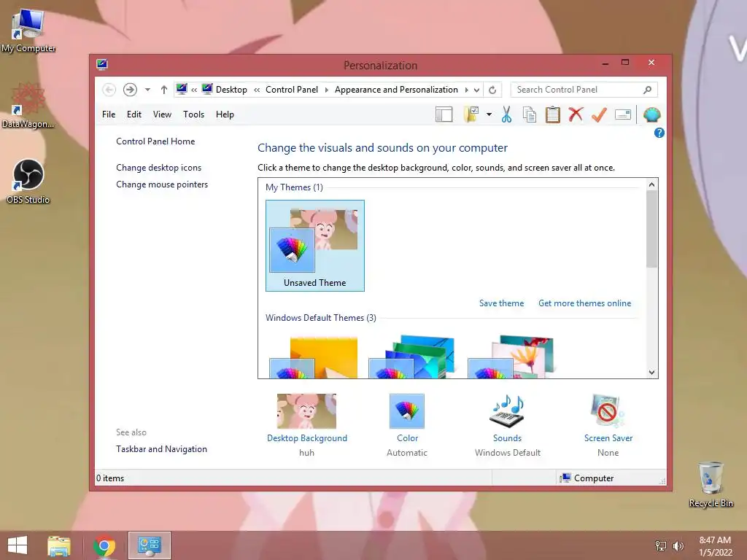Go up one level with Up arrow

(x=164, y=90)
